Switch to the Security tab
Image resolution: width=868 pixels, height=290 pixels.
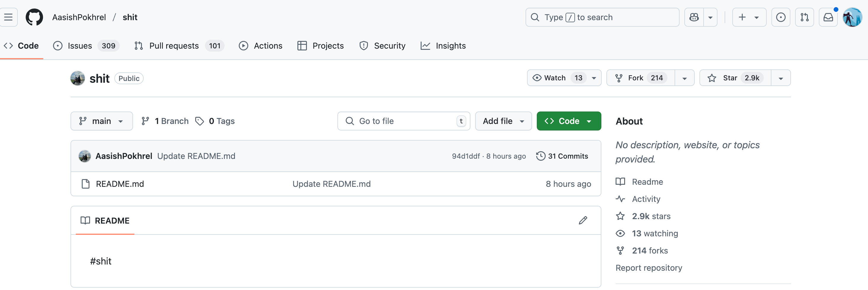(x=382, y=46)
